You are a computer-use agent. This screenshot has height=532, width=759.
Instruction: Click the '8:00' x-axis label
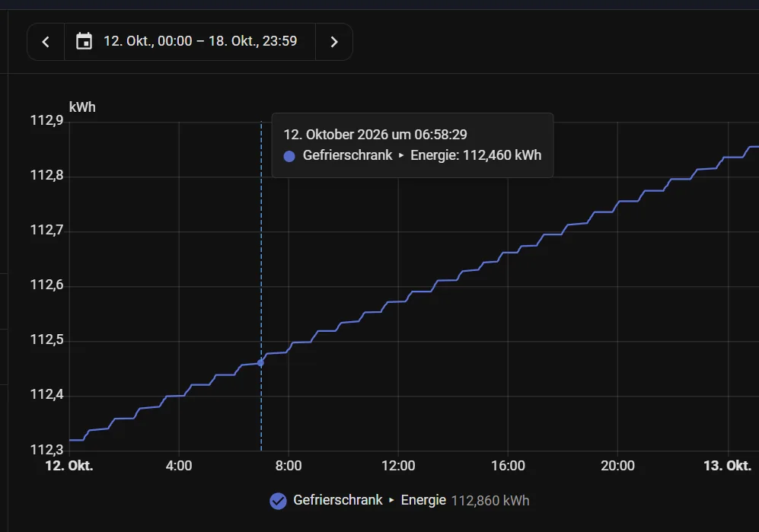click(289, 466)
